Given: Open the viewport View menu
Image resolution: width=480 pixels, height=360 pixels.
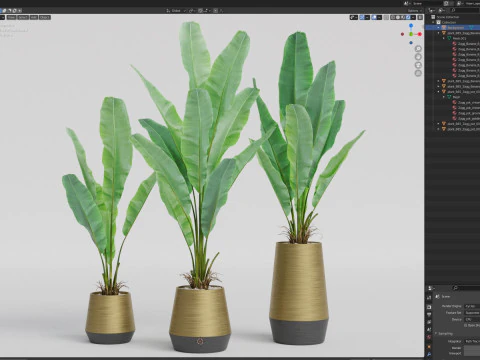Looking at the screenshot, I should [11, 17].
